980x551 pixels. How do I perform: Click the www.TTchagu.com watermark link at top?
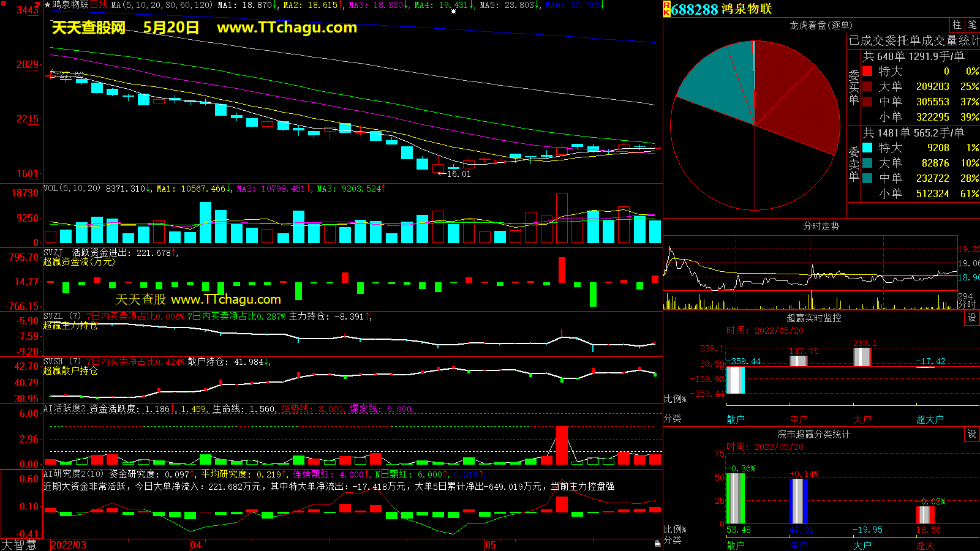click(287, 28)
